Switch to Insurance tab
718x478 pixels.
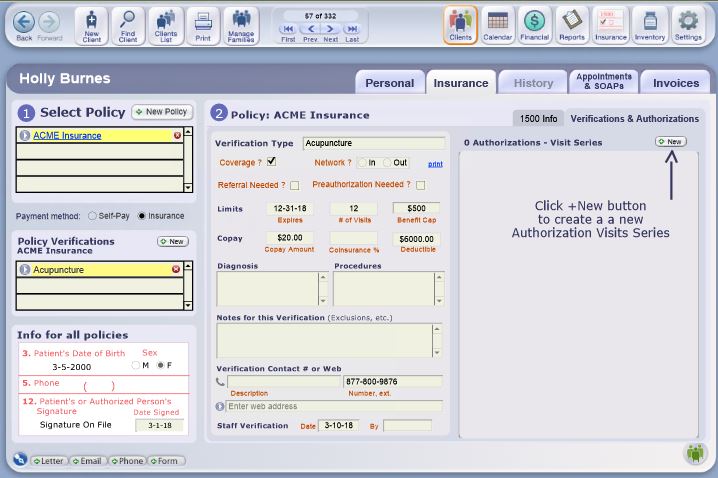tap(461, 83)
